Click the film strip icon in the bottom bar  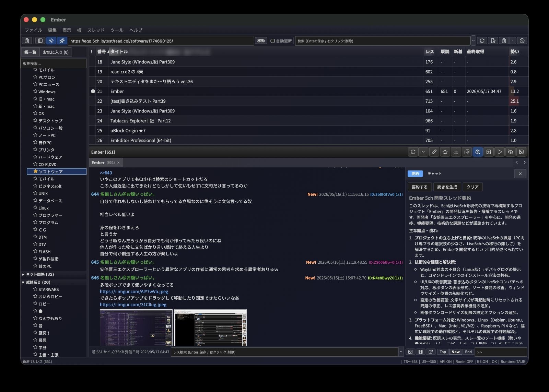click(x=421, y=352)
